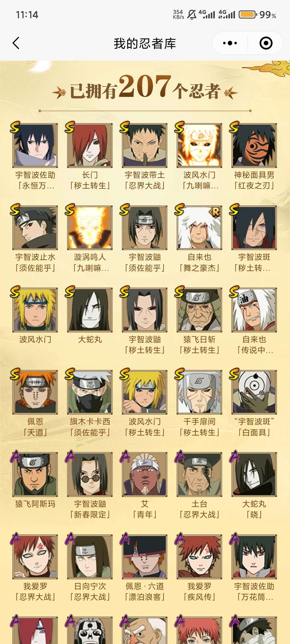290x644 pixels.
Task: Tap the circular close mini program icon
Action: (266, 43)
